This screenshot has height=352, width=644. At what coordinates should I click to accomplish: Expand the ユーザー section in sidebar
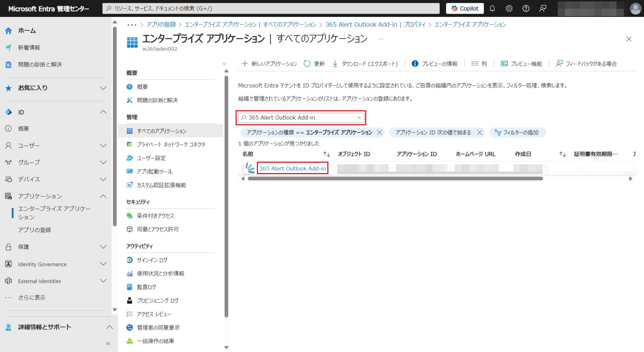pyautogui.click(x=103, y=146)
